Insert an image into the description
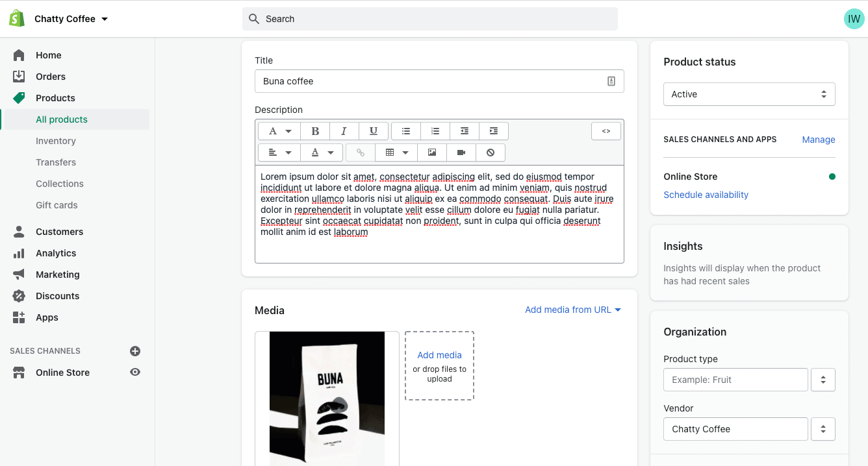 pos(432,153)
